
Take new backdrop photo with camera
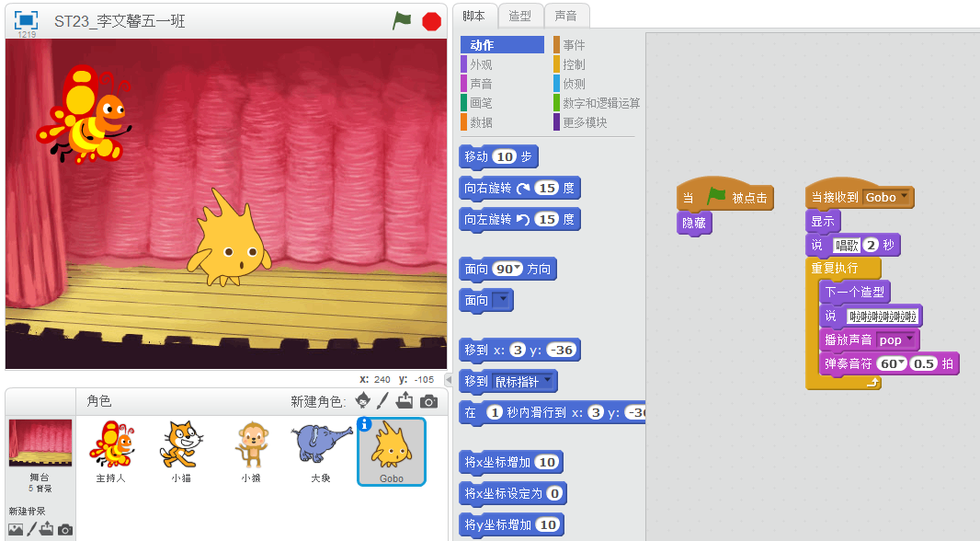[65, 530]
